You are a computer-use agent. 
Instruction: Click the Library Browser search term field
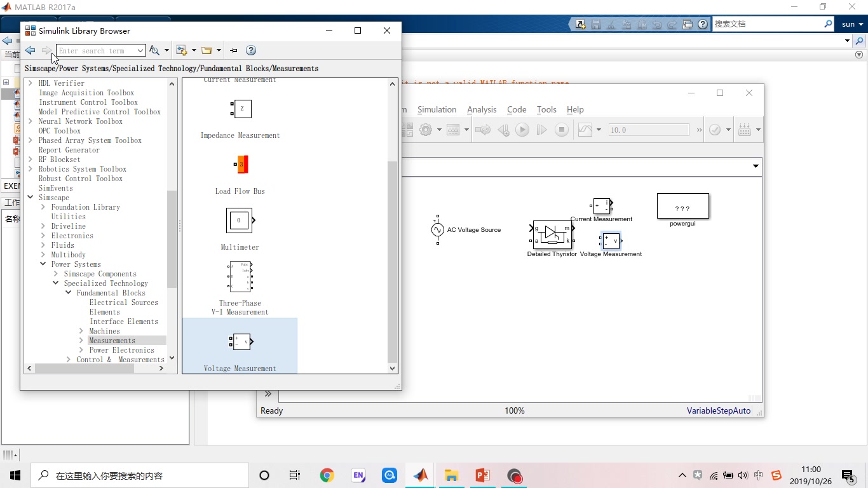97,50
